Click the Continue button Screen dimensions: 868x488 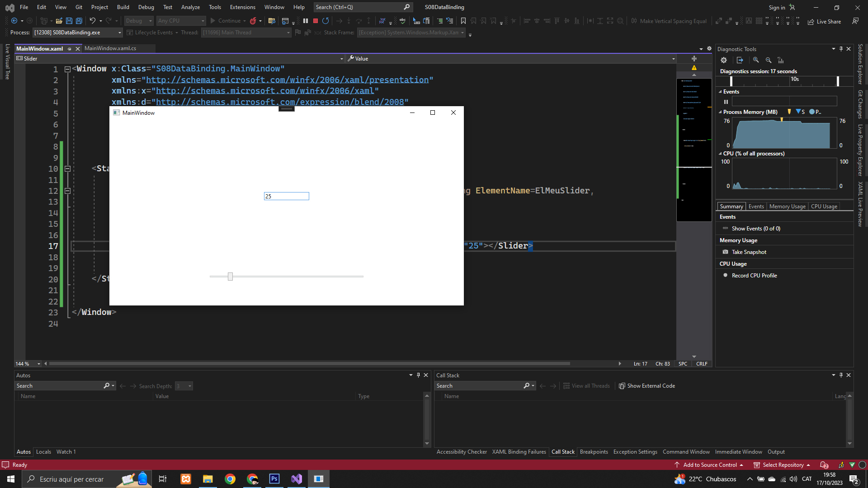tap(226, 21)
